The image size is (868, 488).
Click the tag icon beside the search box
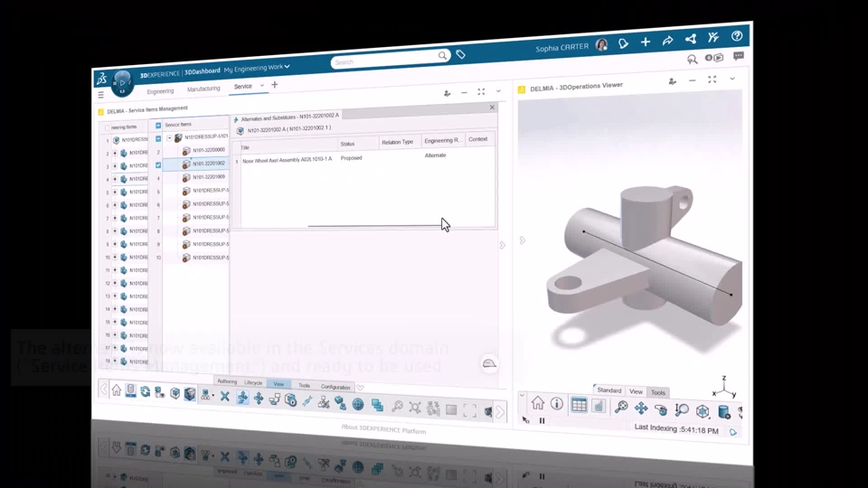click(460, 54)
